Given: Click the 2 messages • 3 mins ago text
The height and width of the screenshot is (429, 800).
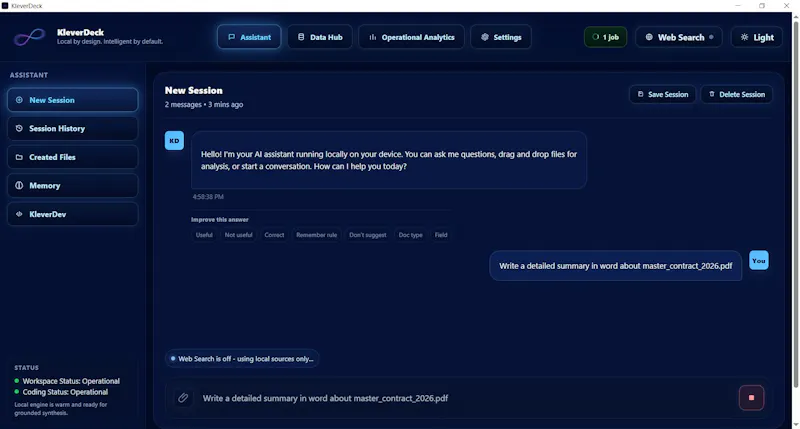Looking at the screenshot, I should pyautogui.click(x=204, y=105).
